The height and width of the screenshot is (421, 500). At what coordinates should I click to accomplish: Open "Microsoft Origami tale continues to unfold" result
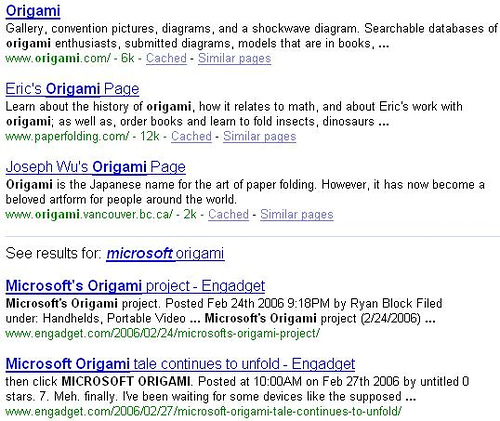(180, 364)
